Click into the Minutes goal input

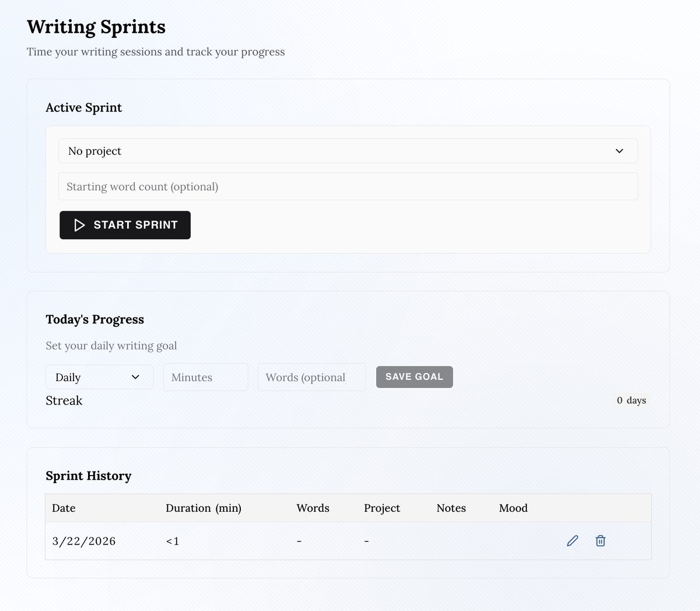click(x=205, y=377)
